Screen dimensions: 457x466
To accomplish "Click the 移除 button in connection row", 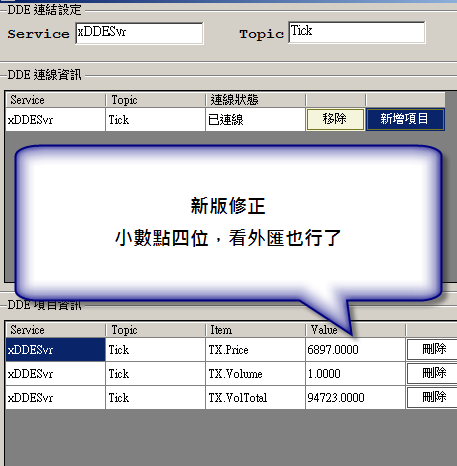I will [335, 119].
